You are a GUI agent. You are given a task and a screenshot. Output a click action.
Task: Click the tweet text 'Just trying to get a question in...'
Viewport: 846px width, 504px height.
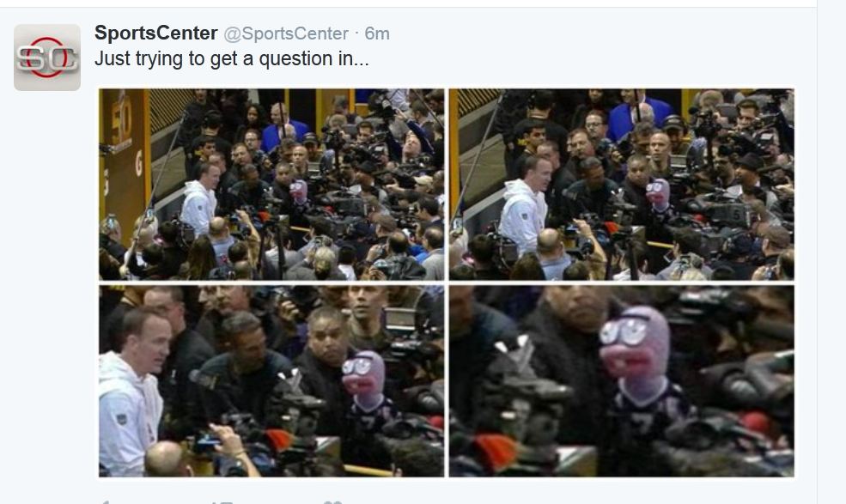click(x=231, y=58)
